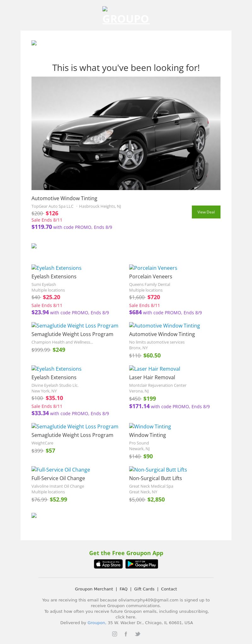Click the Instagram icon in footer

click(x=115, y=634)
